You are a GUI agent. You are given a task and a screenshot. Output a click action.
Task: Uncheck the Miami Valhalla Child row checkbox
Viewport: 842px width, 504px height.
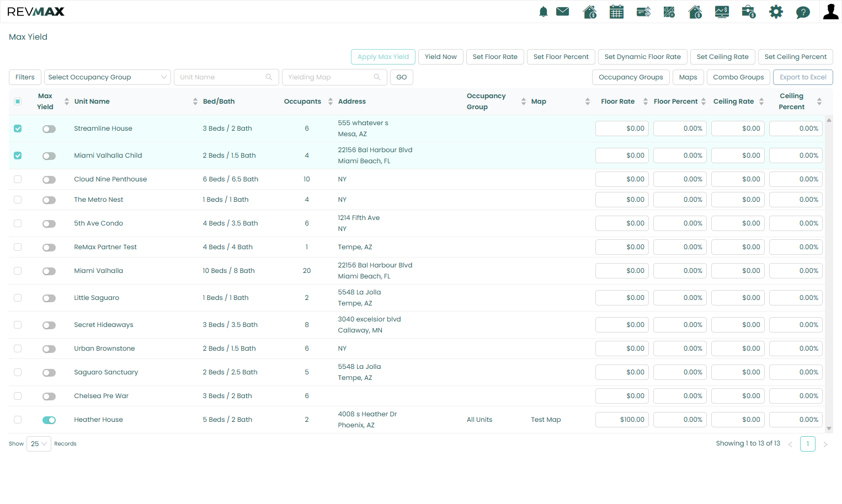tap(18, 156)
